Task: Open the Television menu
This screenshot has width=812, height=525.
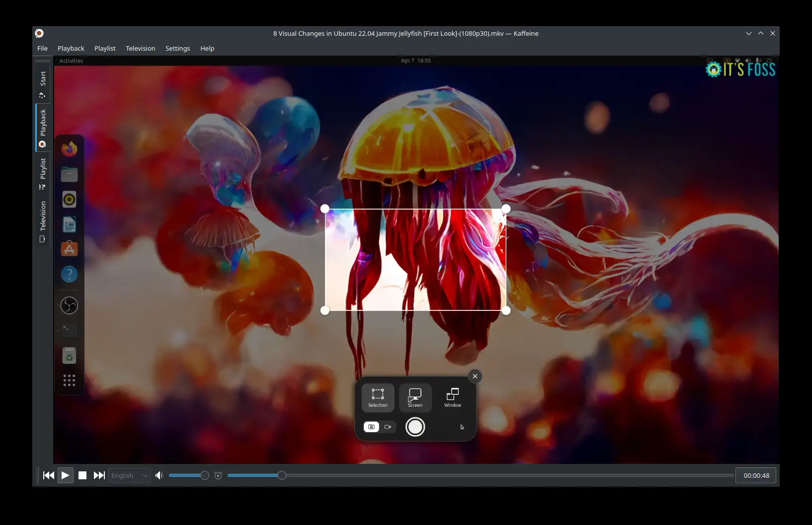Action: (x=140, y=48)
